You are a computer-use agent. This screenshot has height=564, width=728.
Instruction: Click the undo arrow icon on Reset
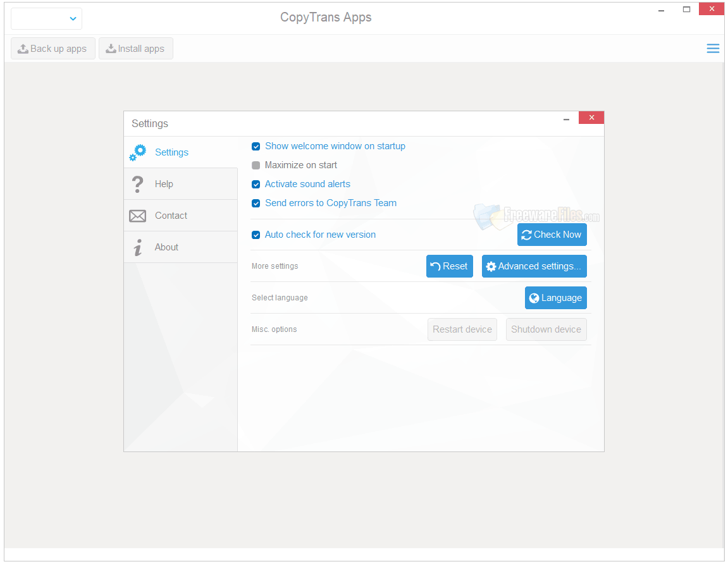coord(436,266)
